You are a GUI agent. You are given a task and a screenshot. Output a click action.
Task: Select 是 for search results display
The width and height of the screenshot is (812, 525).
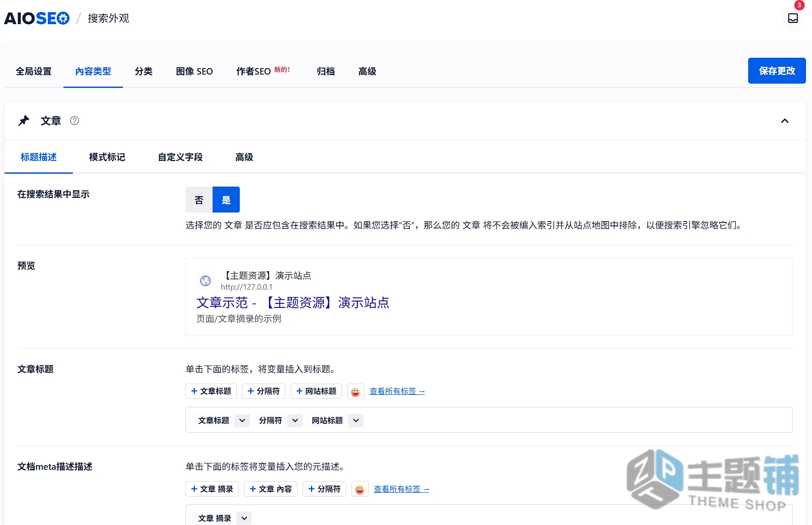226,200
